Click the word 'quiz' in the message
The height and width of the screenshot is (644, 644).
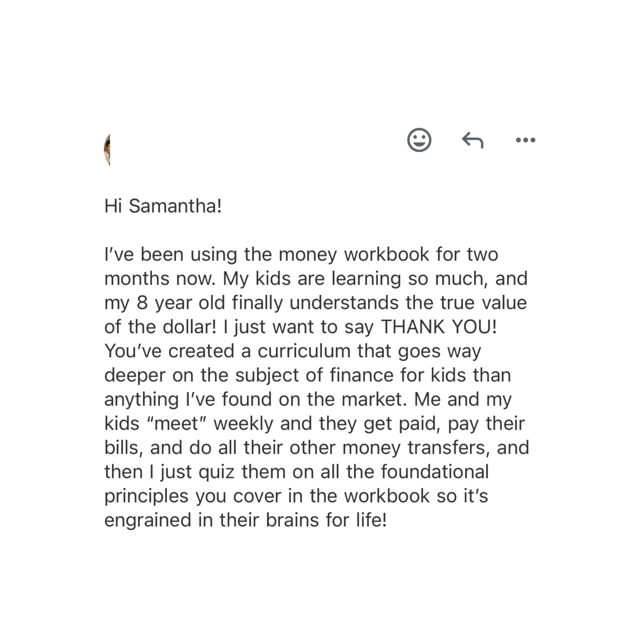pyautogui.click(x=216, y=472)
